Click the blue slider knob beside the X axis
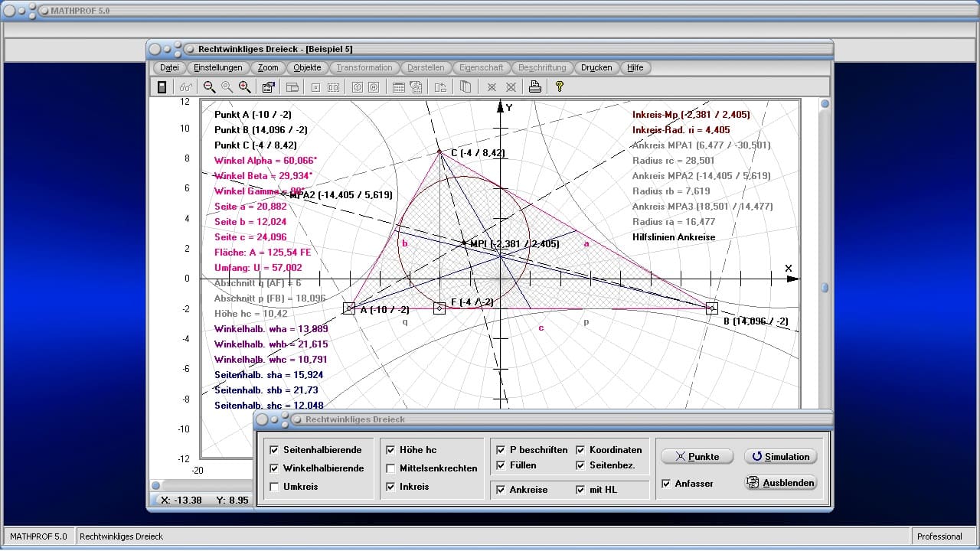Image resolution: width=980 pixels, height=551 pixels. click(x=825, y=288)
